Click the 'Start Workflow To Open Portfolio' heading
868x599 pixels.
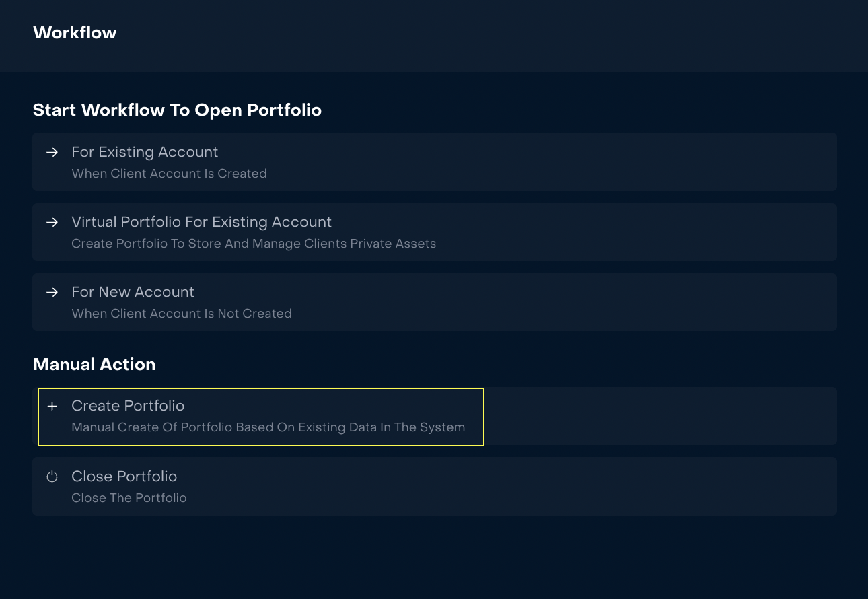point(177,110)
